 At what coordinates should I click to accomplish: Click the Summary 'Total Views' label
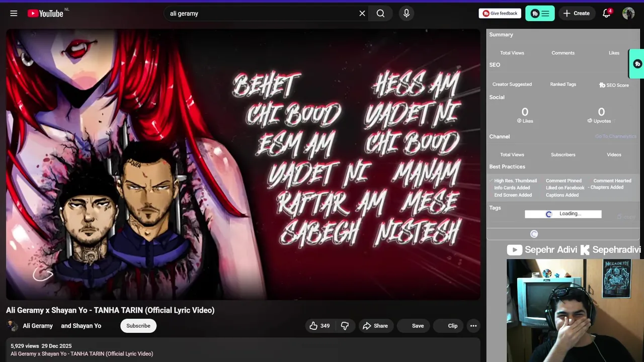coord(512,53)
